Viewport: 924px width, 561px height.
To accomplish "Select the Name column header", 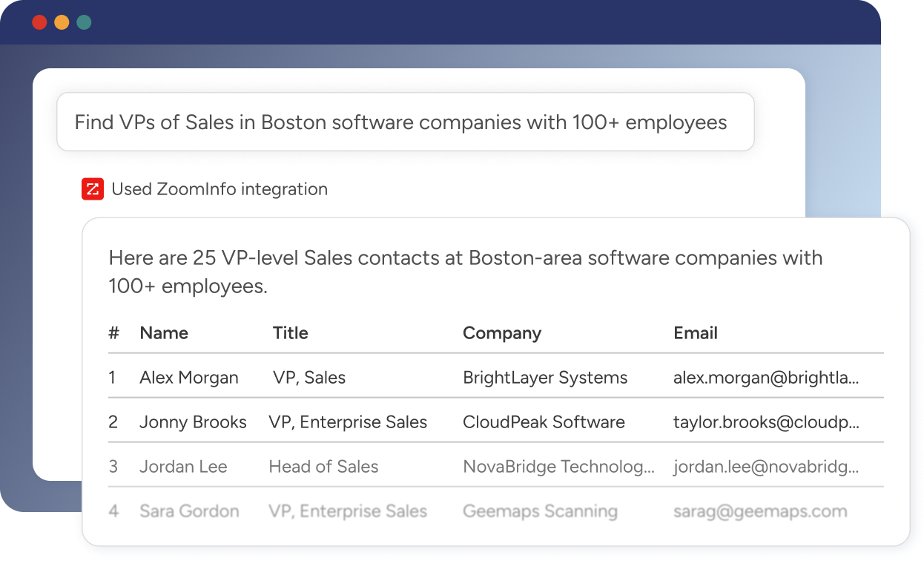I will click(164, 333).
